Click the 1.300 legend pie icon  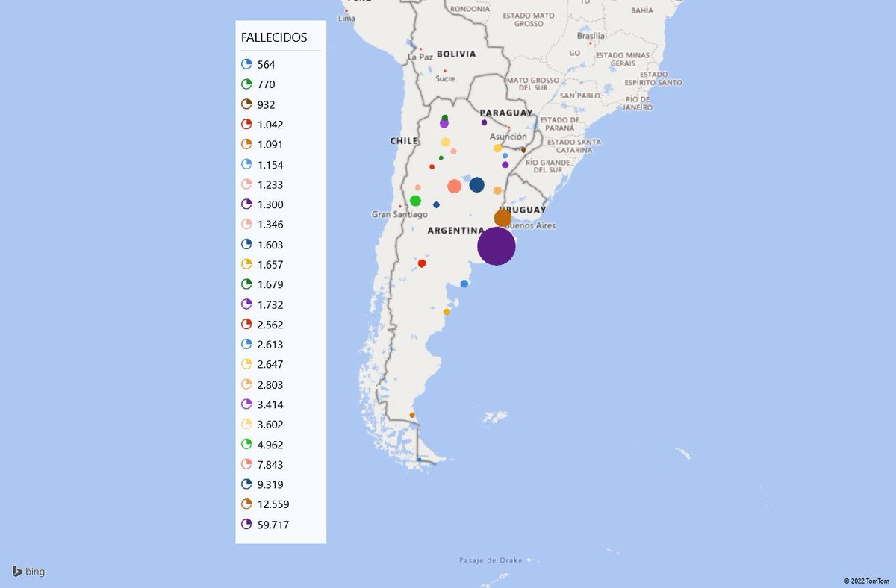click(x=246, y=204)
